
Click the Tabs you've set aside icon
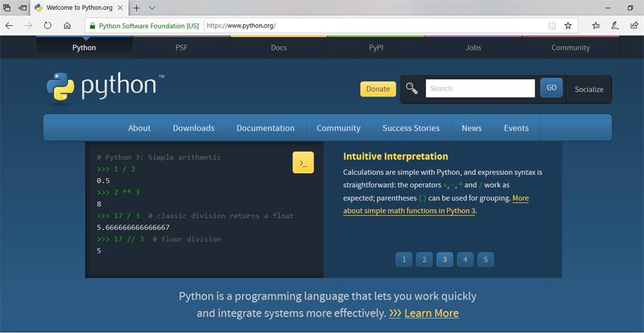point(7,8)
